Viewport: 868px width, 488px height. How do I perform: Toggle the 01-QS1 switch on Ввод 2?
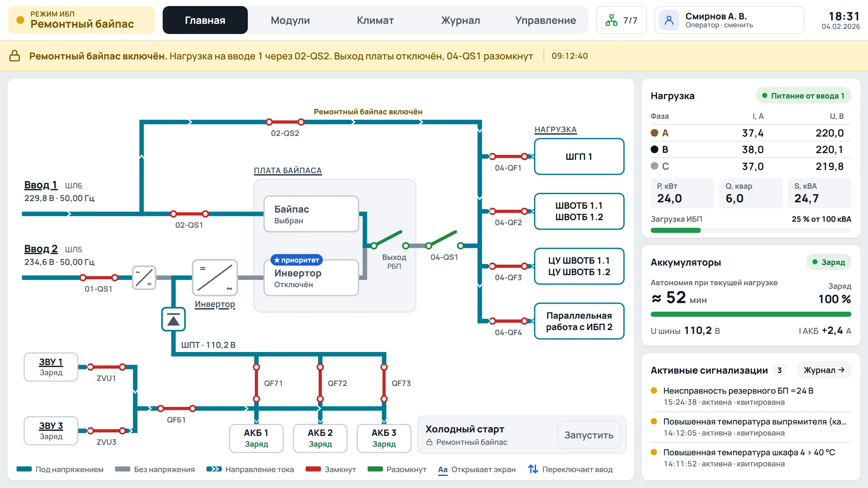99,278
